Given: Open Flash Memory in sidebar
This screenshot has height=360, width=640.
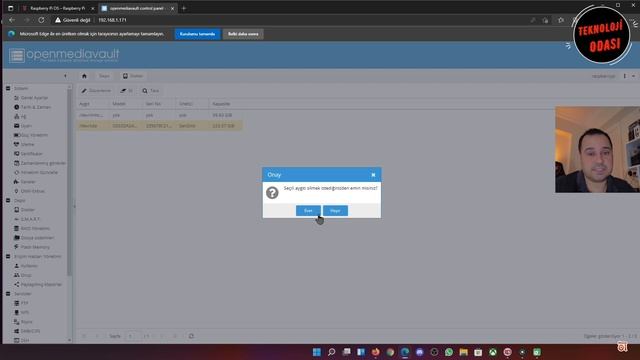Looking at the screenshot, I should pos(32,247).
